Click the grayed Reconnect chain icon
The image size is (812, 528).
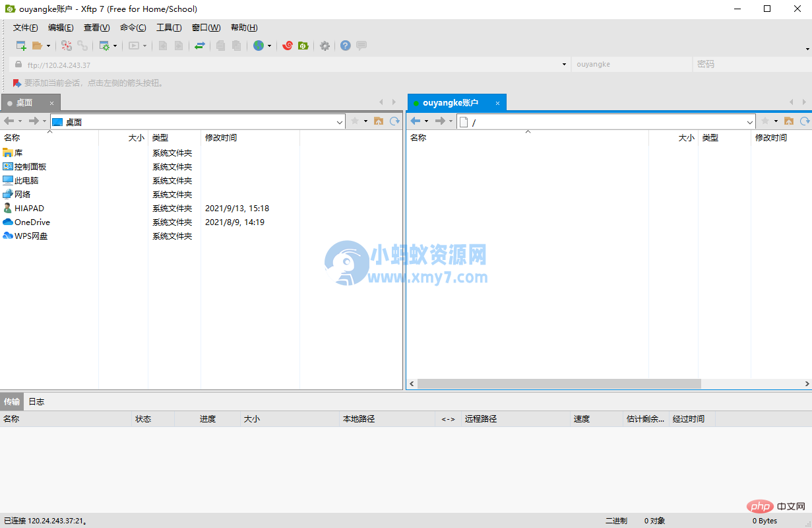click(82, 46)
